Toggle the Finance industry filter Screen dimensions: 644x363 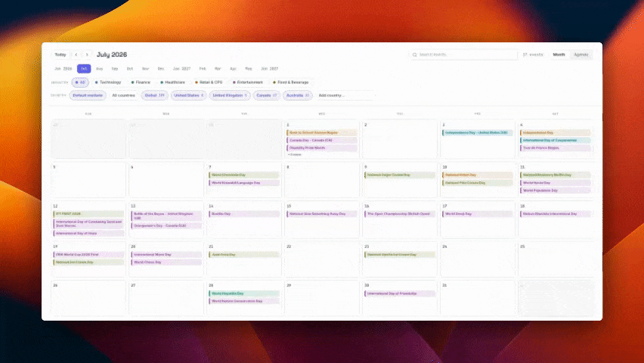coord(141,82)
